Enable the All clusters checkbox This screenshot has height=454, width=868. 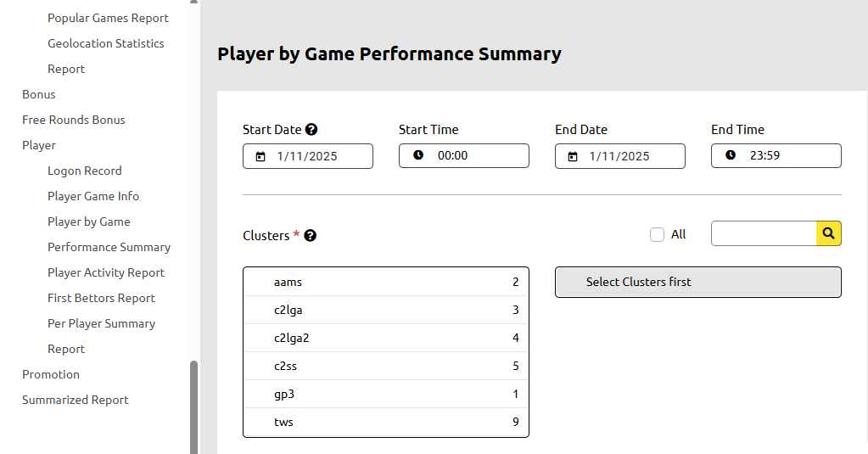pos(657,235)
